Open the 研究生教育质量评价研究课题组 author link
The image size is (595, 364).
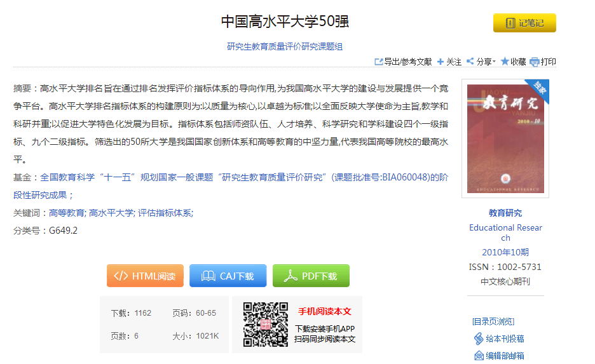coord(285,46)
